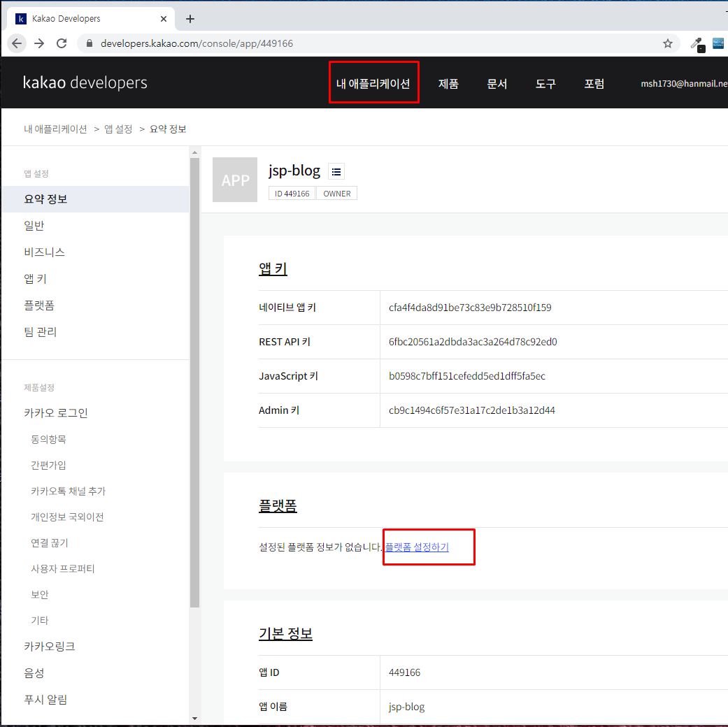Image resolution: width=728 pixels, height=727 pixels.
Task: Click 앱 이름 value jsp-blog
Action: coord(407,707)
